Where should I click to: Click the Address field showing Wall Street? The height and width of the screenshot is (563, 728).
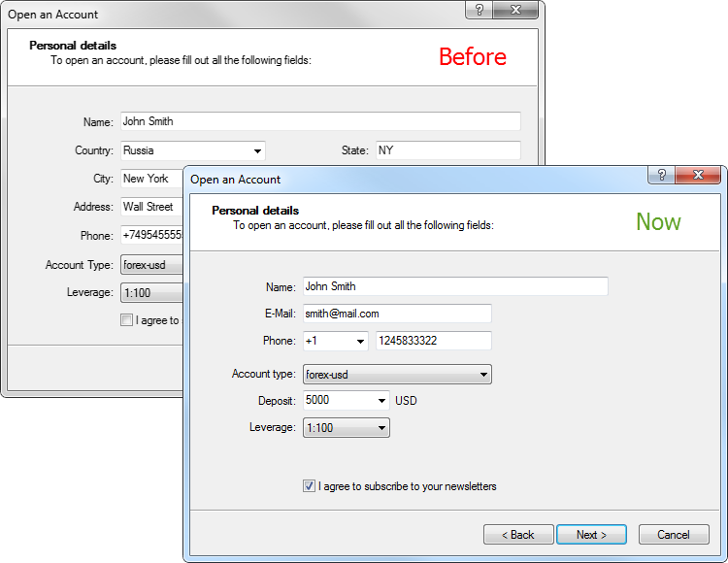(150, 207)
